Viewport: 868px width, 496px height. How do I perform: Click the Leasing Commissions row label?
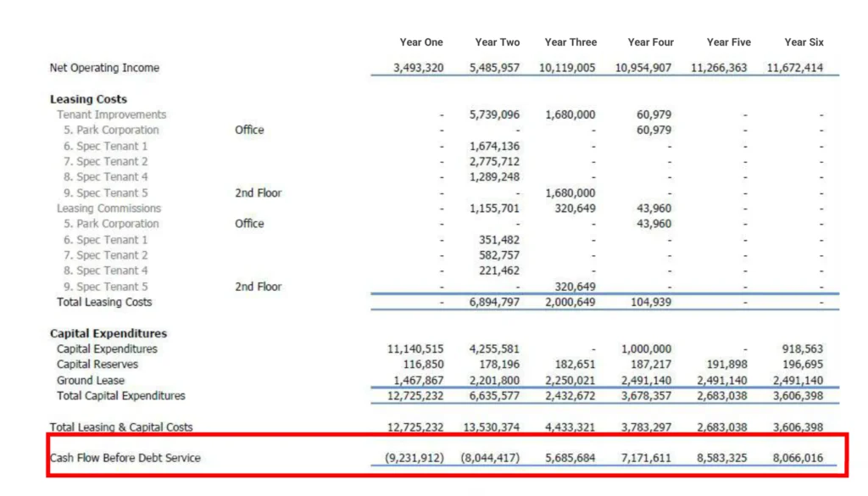108,209
